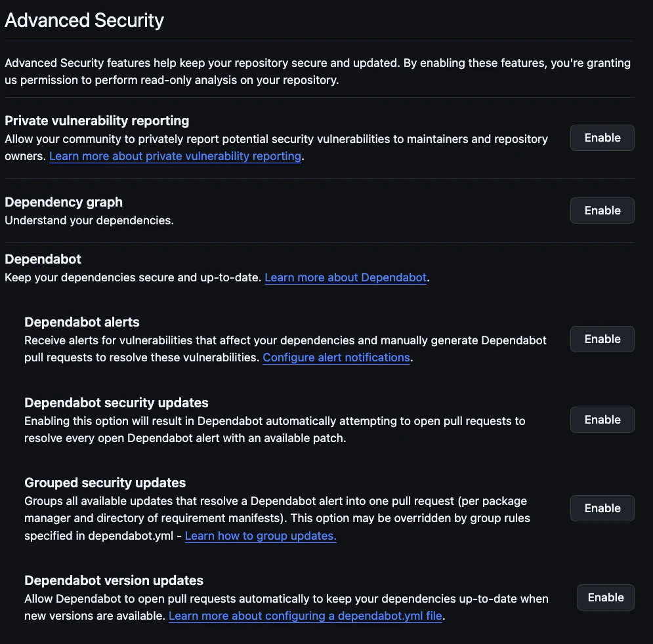Enable Dependabot security updates

602,420
